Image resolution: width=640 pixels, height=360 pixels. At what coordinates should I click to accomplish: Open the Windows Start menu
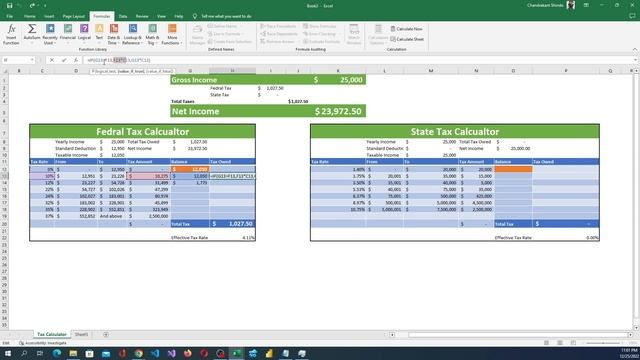[8, 353]
